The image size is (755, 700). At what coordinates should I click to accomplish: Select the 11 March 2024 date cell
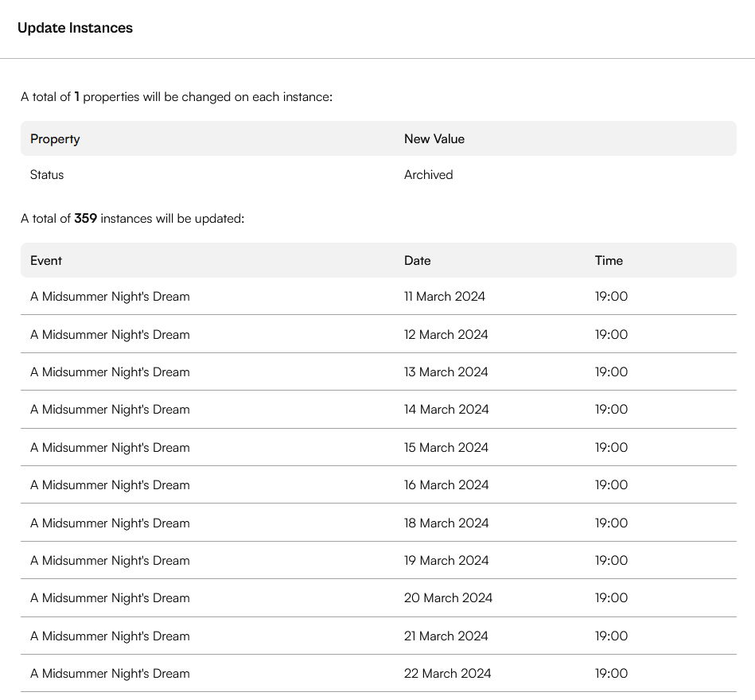point(445,297)
